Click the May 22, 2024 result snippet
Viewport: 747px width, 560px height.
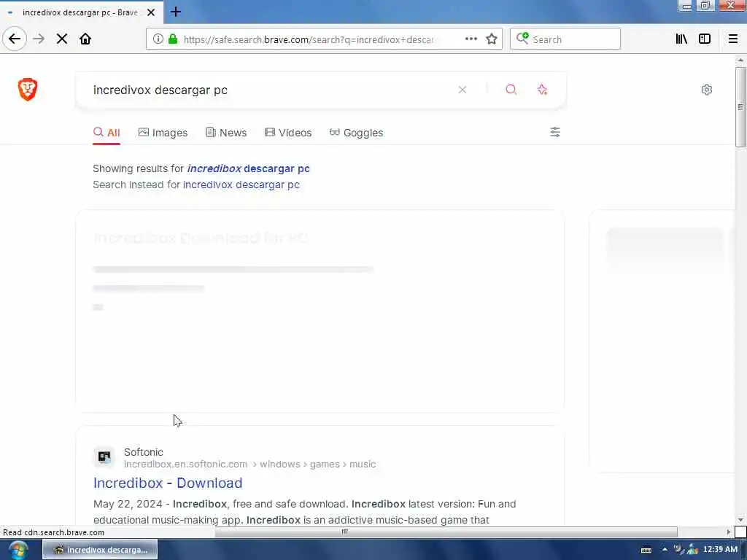(x=304, y=512)
